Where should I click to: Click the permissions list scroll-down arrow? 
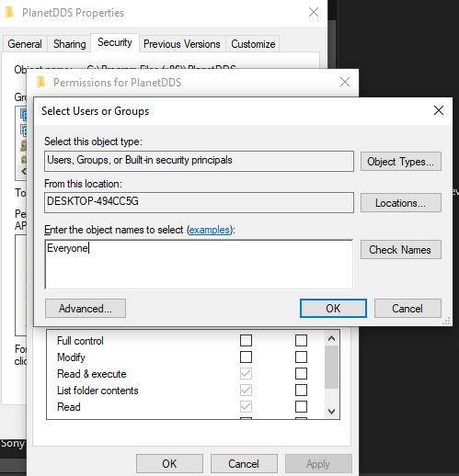331,411
